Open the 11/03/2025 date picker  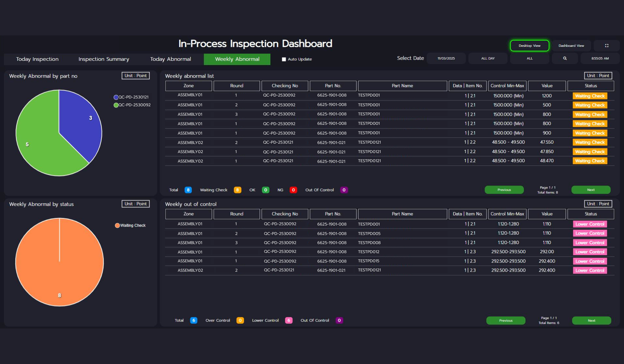[446, 58]
